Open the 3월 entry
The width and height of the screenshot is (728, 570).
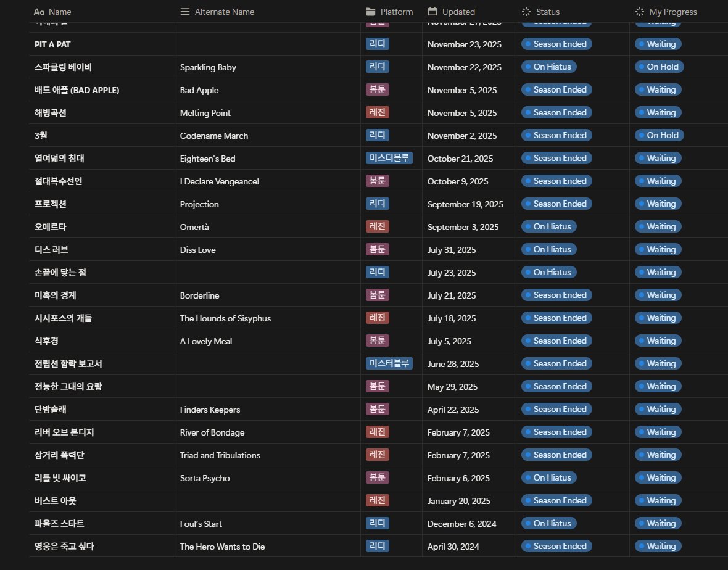41,136
